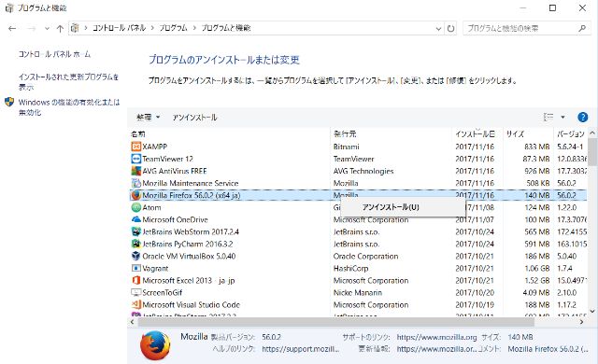The height and width of the screenshot is (364, 598).
Task: Sort by インストール日 column header
Action: click(477, 134)
